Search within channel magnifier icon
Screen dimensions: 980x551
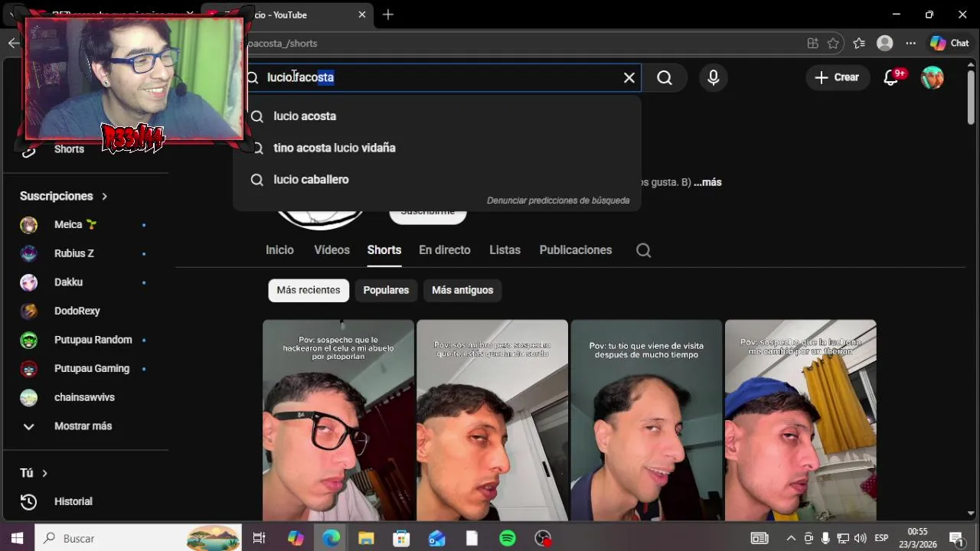pyautogui.click(x=644, y=250)
